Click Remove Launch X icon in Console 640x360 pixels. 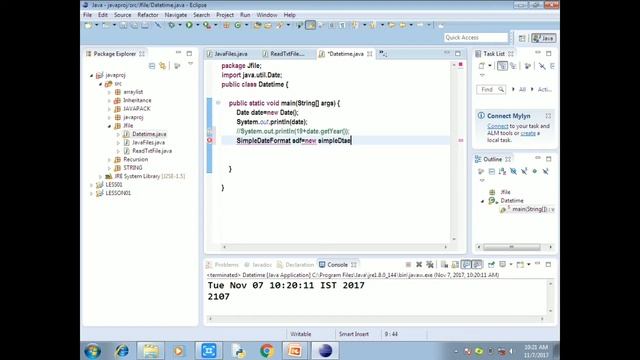[x=419, y=264]
